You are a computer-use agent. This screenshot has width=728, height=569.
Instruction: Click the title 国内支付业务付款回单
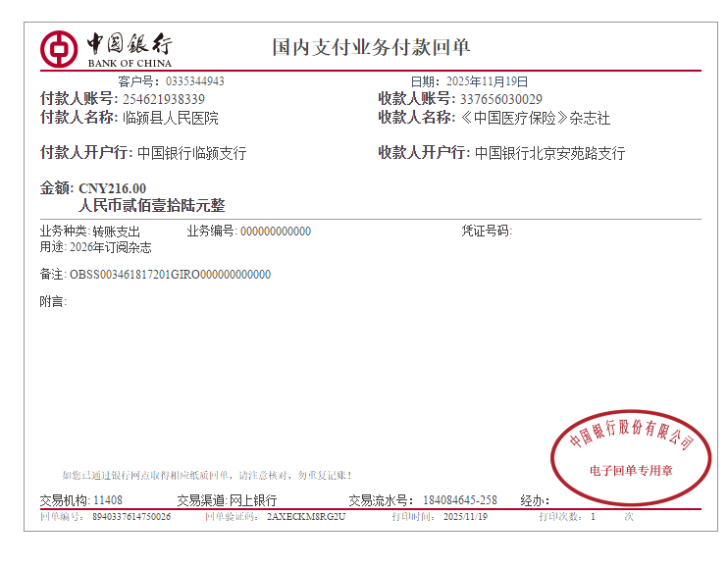(371, 47)
